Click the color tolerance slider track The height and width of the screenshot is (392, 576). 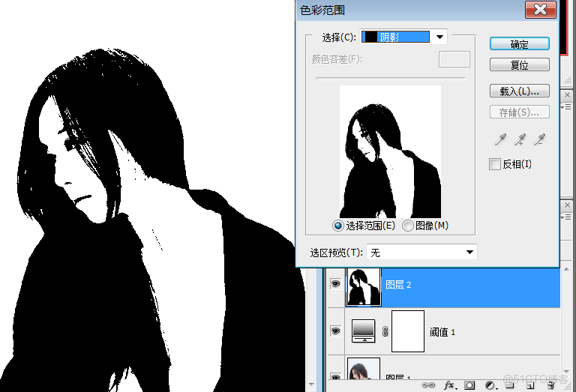coord(391,78)
